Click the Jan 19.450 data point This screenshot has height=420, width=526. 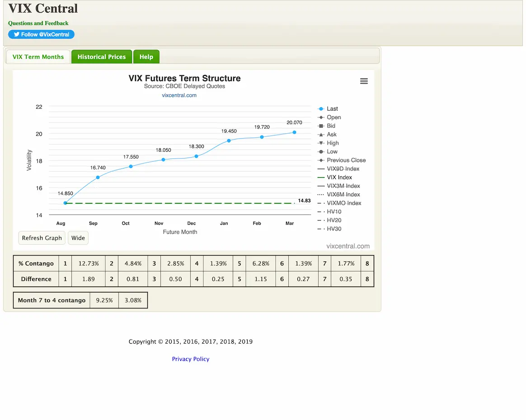click(x=229, y=141)
